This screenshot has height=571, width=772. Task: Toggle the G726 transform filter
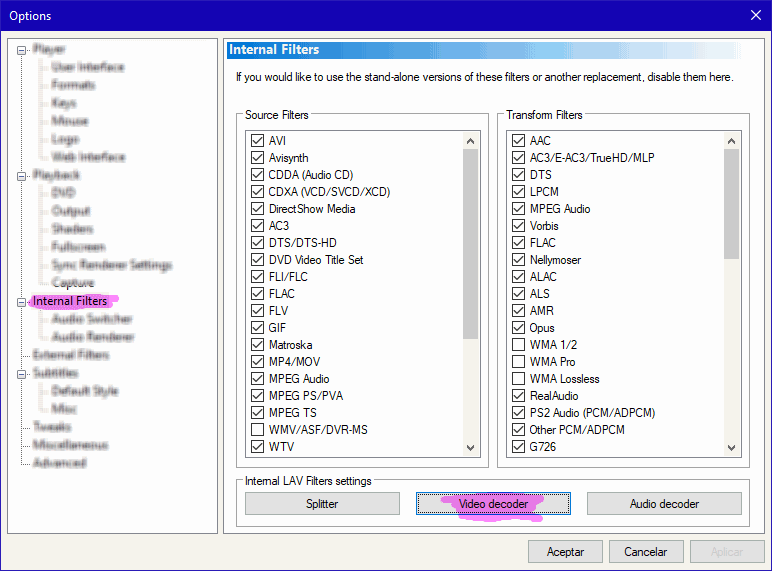click(x=518, y=446)
